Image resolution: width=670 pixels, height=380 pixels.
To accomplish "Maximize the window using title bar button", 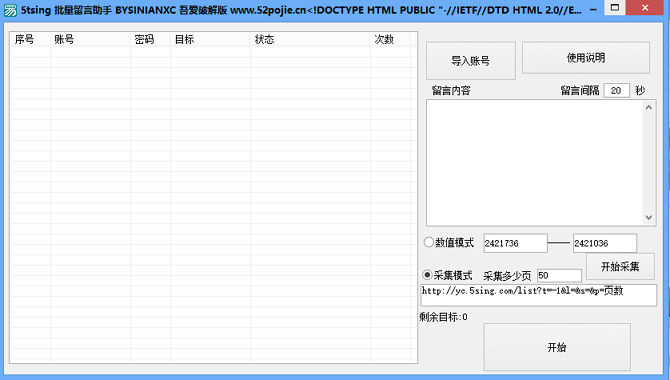I will point(615,8).
